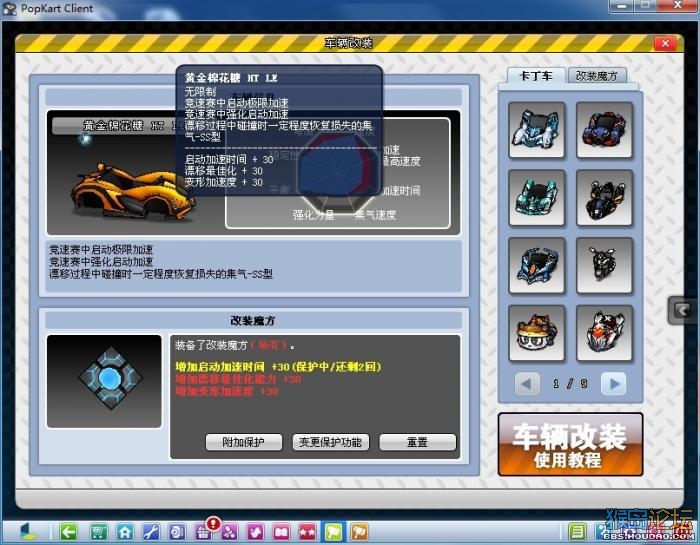The image size is (700, 545).
Task: Click the 竞速赛中强化启动加速 description line below preview
Action: [101, 262]
